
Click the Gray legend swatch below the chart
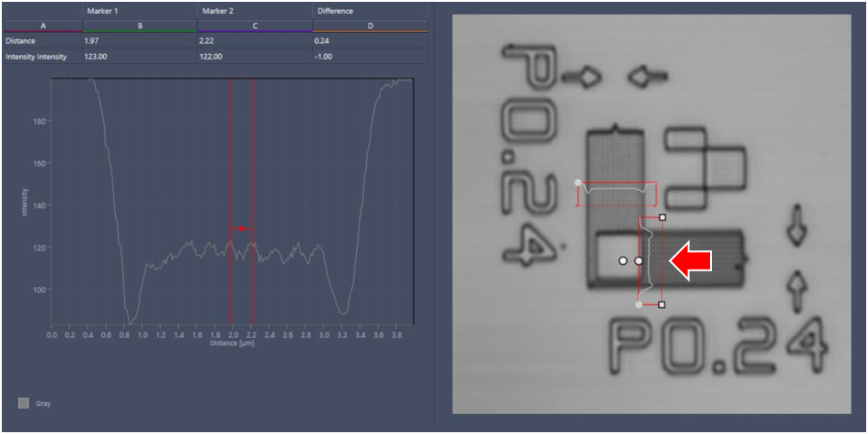tap(22, 403)
